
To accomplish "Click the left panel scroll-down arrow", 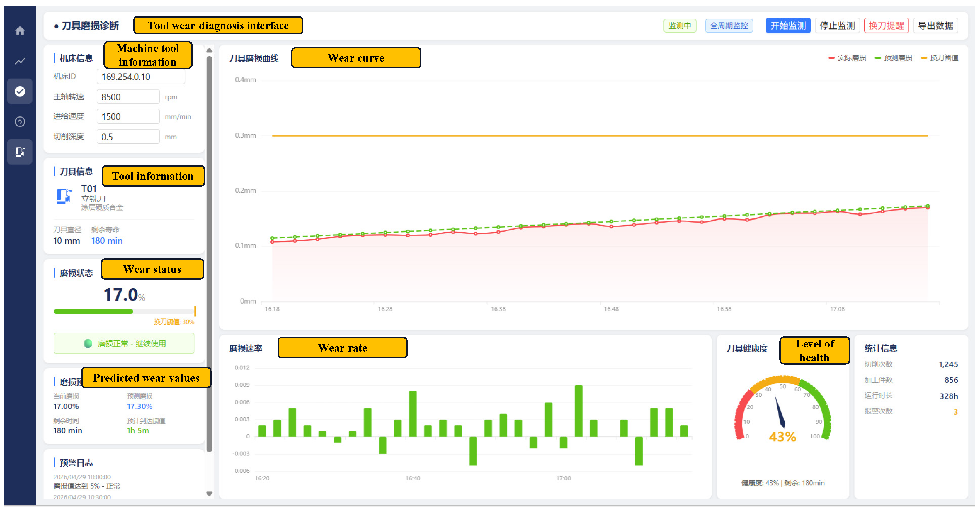I will pos(209,494).
